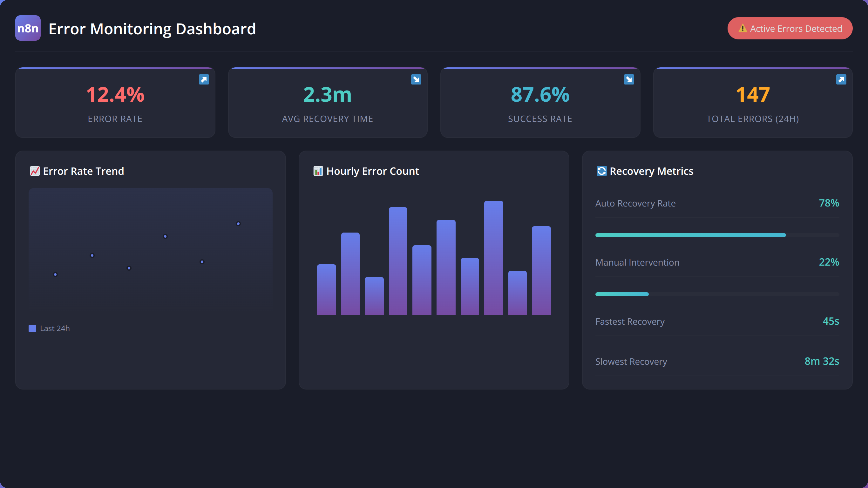Click the chart icon beside Error Rate Trend

tap(35, 171)
